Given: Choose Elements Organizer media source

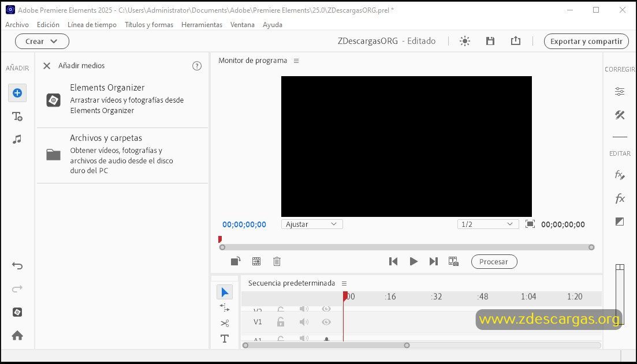Looking at the screenshot, I should [x=122, y=99].
